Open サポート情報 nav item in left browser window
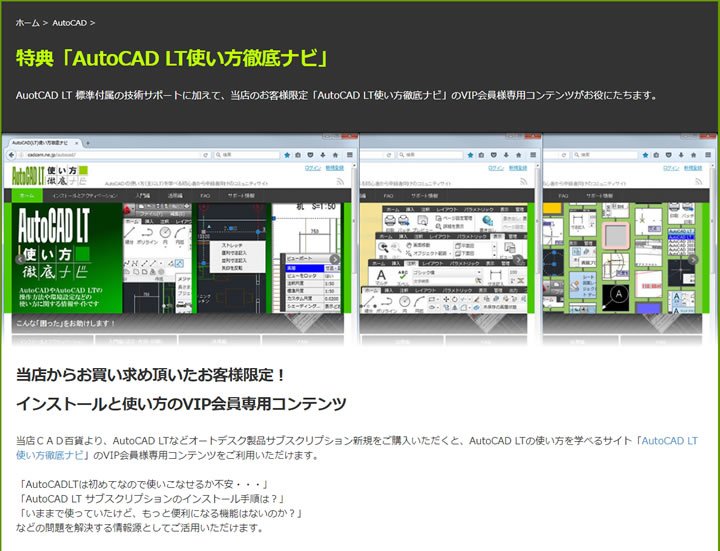Screen dimensions: 720x551 click(x=241, y=196)
